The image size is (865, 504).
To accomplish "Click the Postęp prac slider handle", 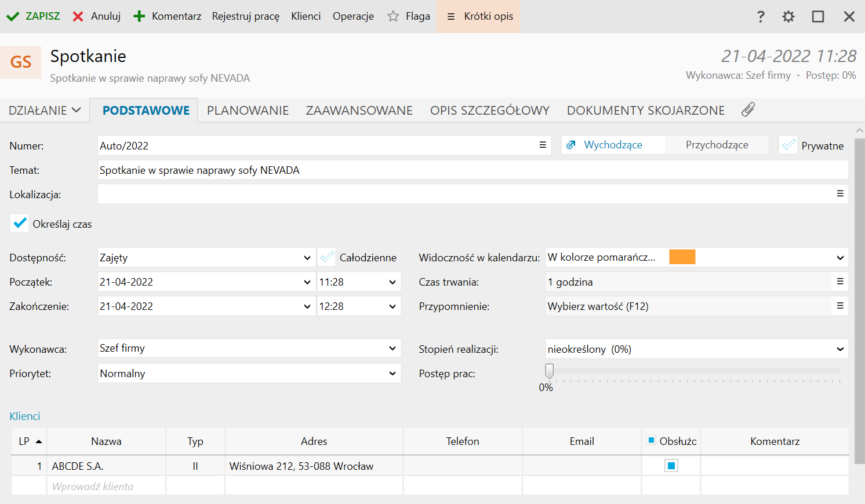I will (549, 371).
